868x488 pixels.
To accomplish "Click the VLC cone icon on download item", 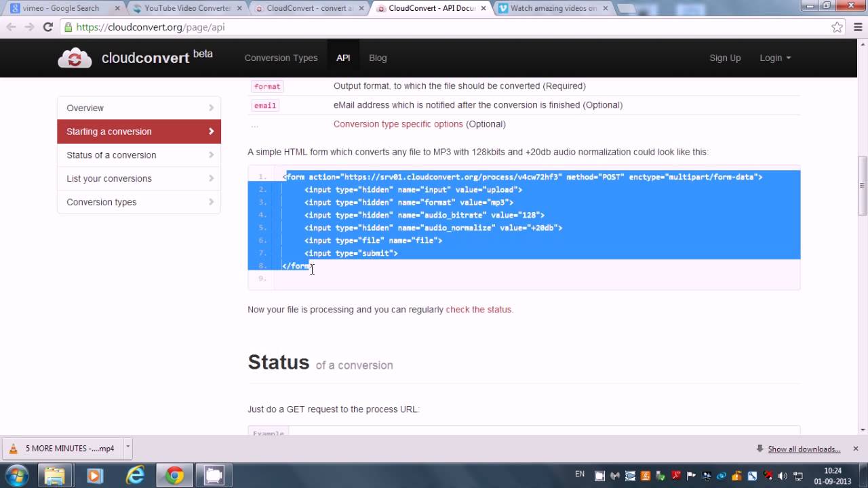I will click(13, 448).
